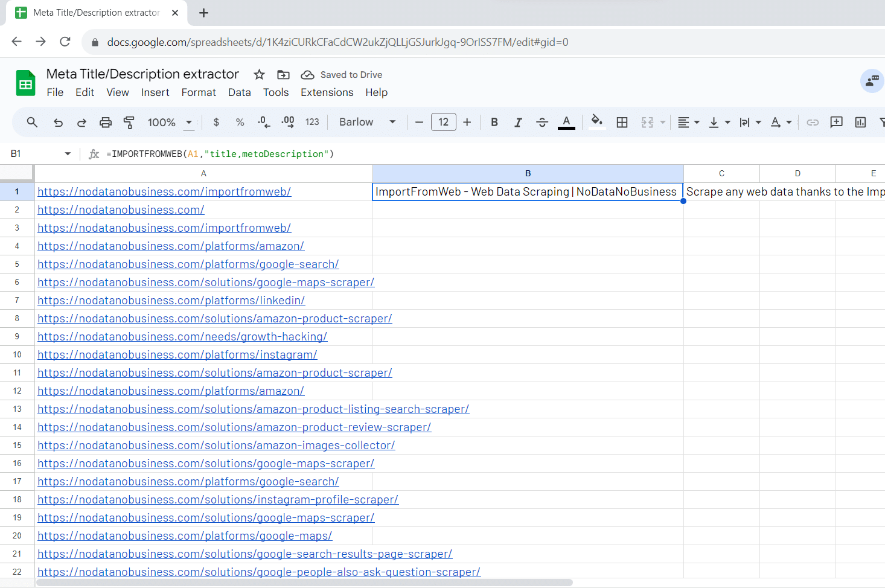Image resolution: width=885 pixels, height=588 pixels.
Task: Click the insert chart icon
Action: click(860, 123)
